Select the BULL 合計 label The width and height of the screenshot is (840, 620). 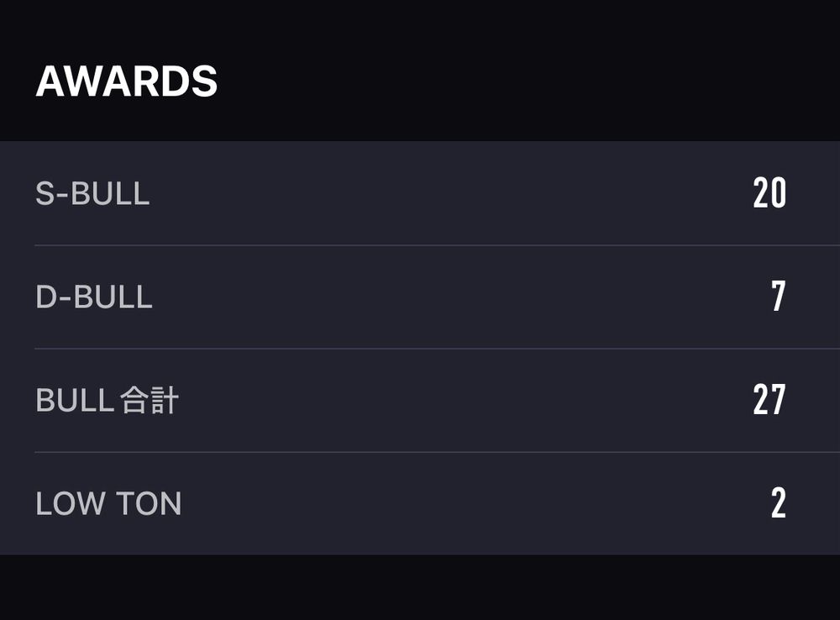coord(108,400)
